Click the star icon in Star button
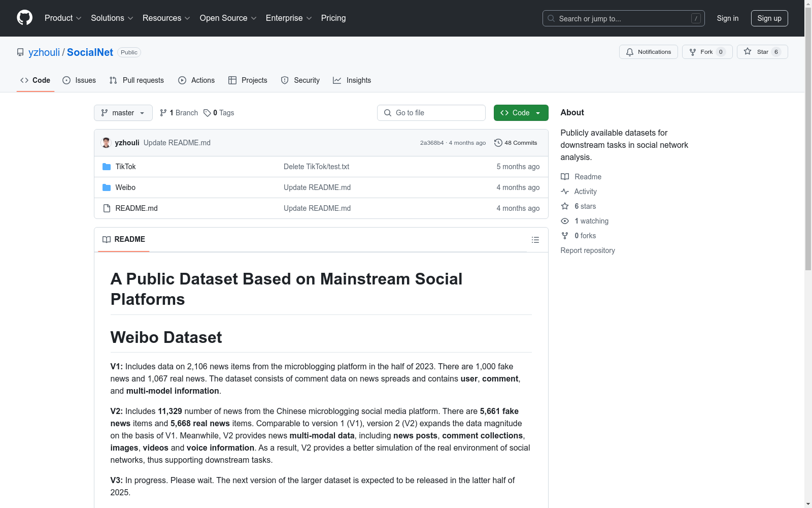Image resolution: width=812 pixels, height=508 pixels. pos(748,51)
